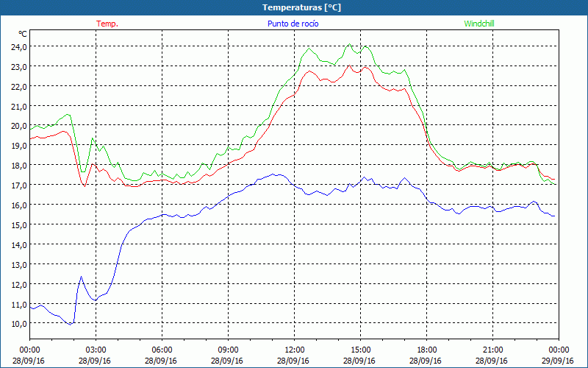Click the '00:00' time label above 29/09/16
The height and width of the screenshot is (368, 588).
(559, 350)
